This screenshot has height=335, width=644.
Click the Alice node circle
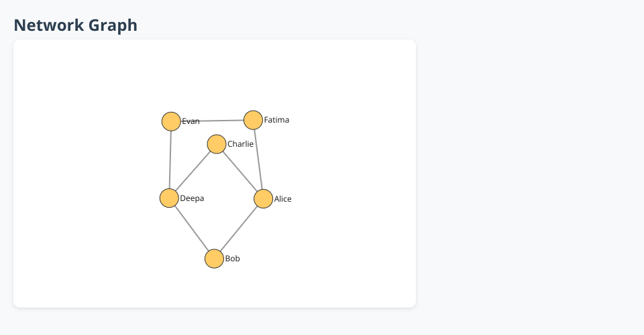263,199
